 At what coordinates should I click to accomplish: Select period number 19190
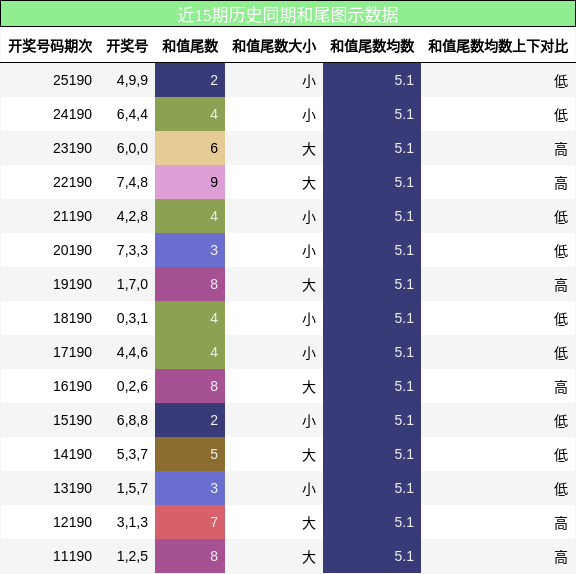(x=72, y=284)
